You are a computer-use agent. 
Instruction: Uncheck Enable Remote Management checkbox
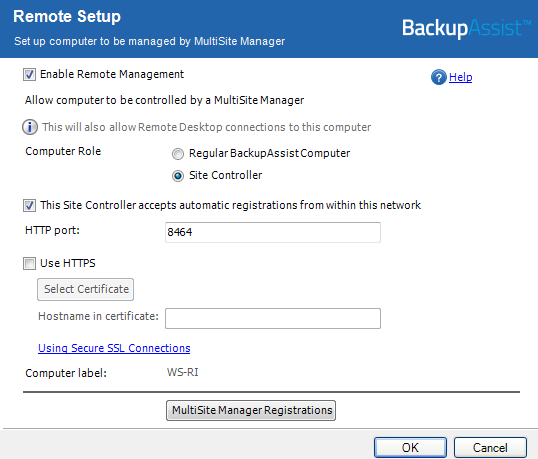coord(29,74)
